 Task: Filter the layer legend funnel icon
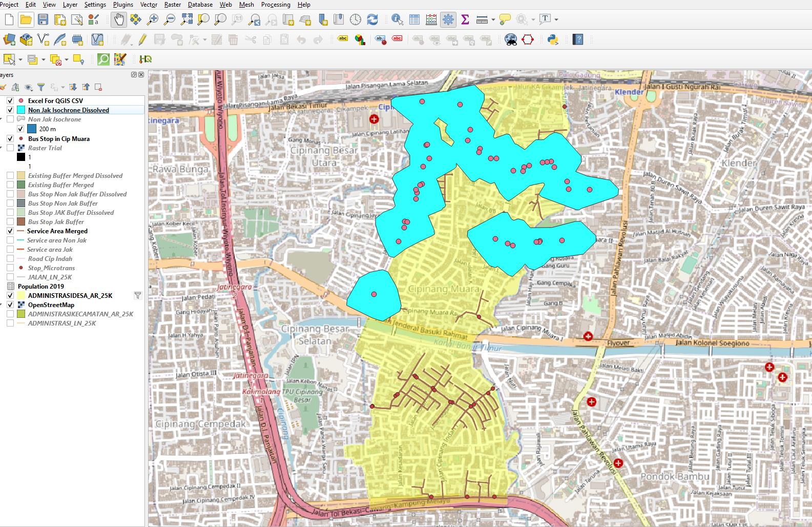click(x=41, y=87)
